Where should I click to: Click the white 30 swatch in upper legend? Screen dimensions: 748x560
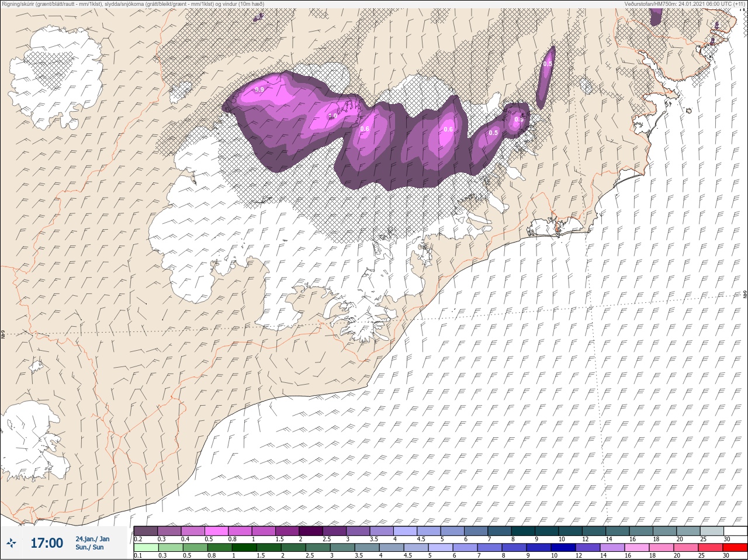(735, 531)
